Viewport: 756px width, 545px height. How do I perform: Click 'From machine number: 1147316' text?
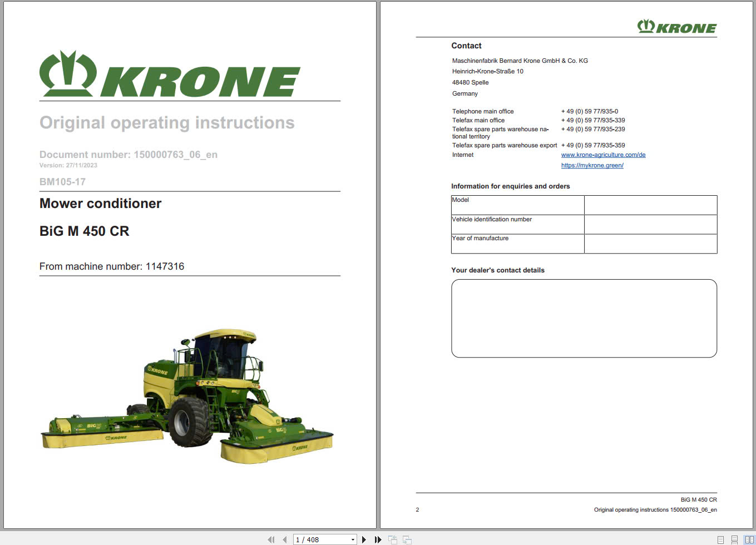pyautogui.click(x=112, y=266)
